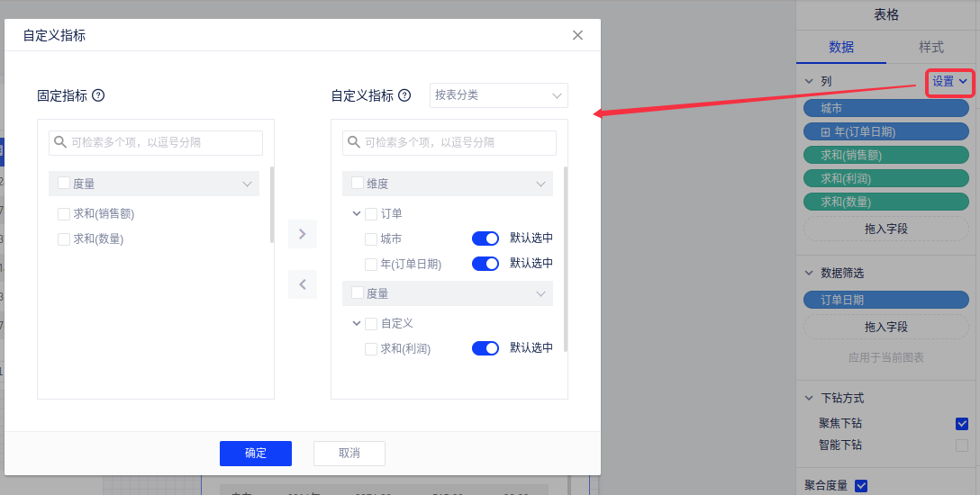Click help icon next to 自定义指标

(x=405, y=95)
